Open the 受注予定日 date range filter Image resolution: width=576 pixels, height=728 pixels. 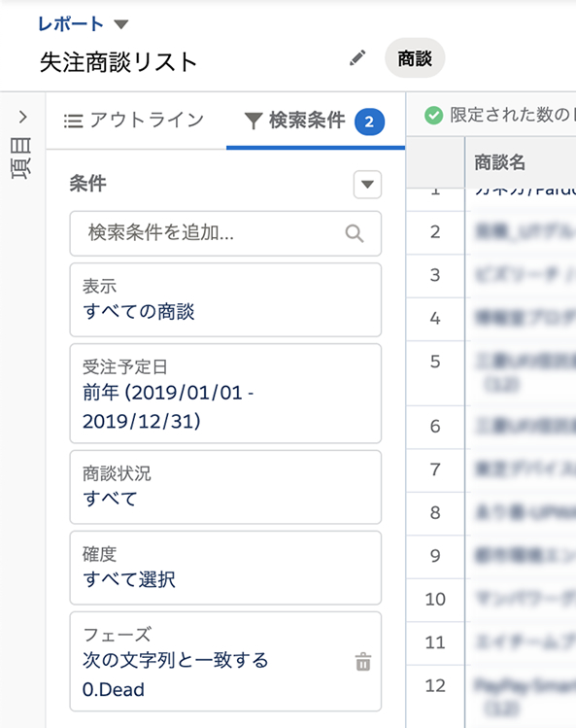[x=225, y=394]
